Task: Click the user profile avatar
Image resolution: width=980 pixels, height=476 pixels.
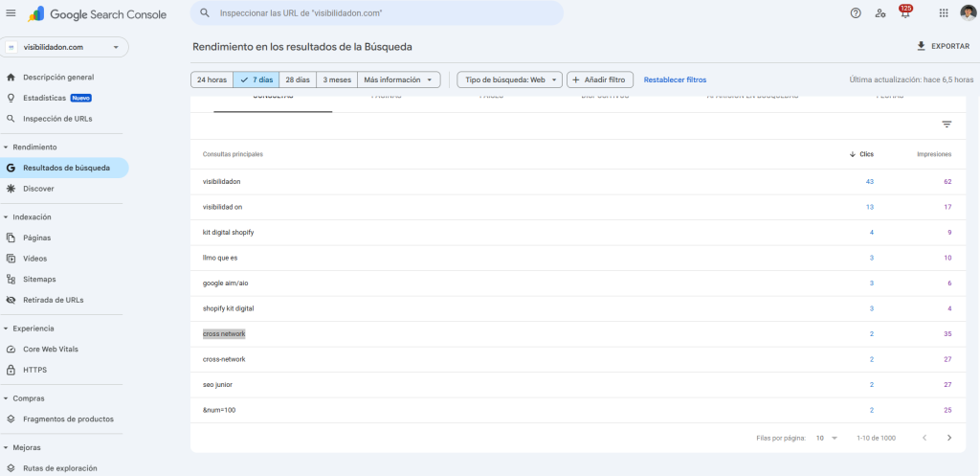Action: 968,13
